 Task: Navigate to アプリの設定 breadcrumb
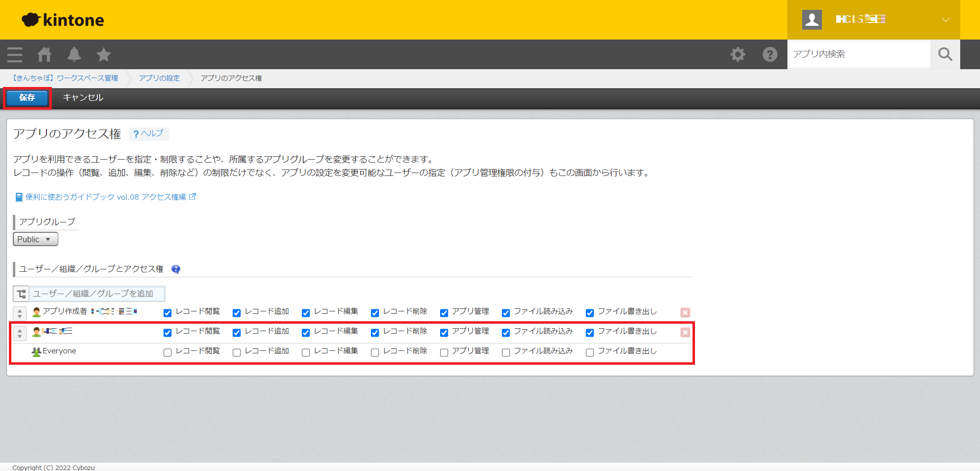pos(159,78)
